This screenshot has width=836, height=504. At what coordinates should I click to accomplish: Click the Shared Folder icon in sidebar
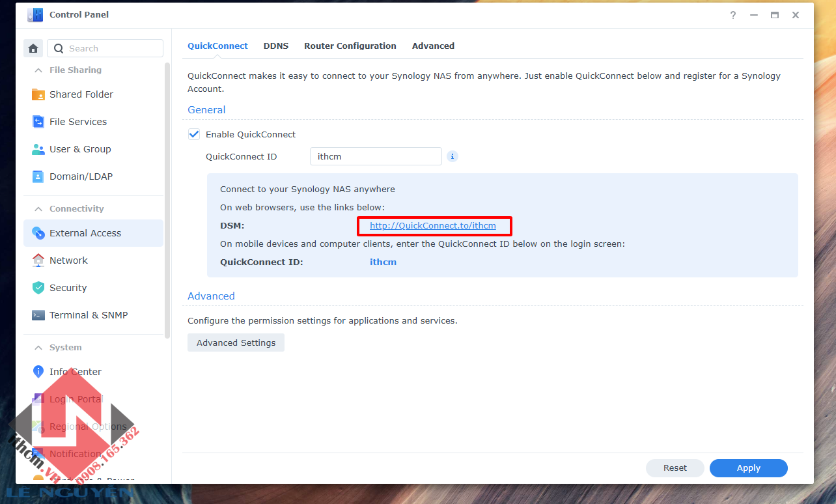(x=38, y=94)
